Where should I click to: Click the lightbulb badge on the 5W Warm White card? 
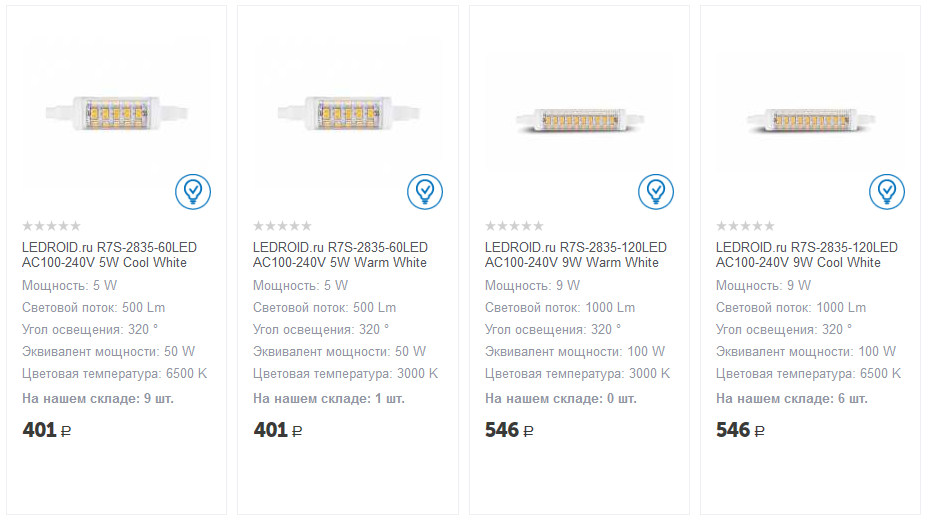click(425, 191)
